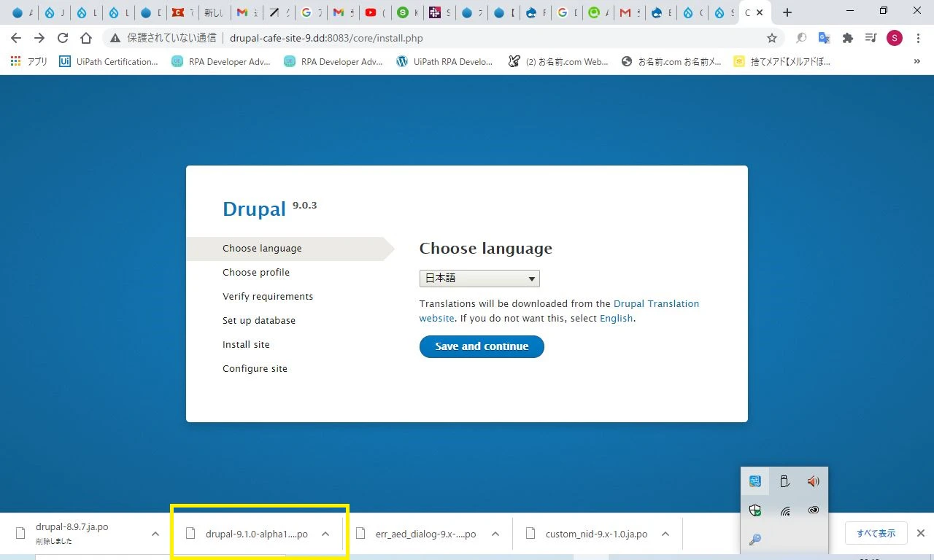This screenshot has width=934, height=560.
Task: Click the Install site step text
Action: (x=246, y=344)
